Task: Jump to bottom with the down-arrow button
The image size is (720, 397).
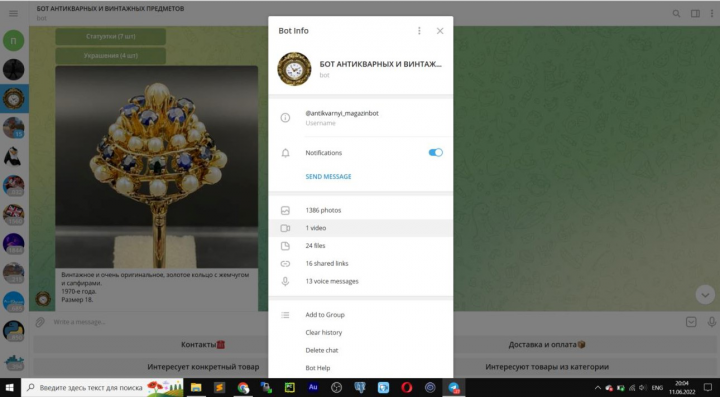Action: (705, 295)
